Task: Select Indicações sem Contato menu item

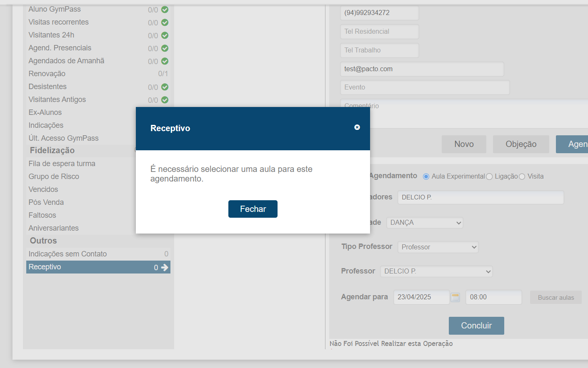Action: point(68,254)
